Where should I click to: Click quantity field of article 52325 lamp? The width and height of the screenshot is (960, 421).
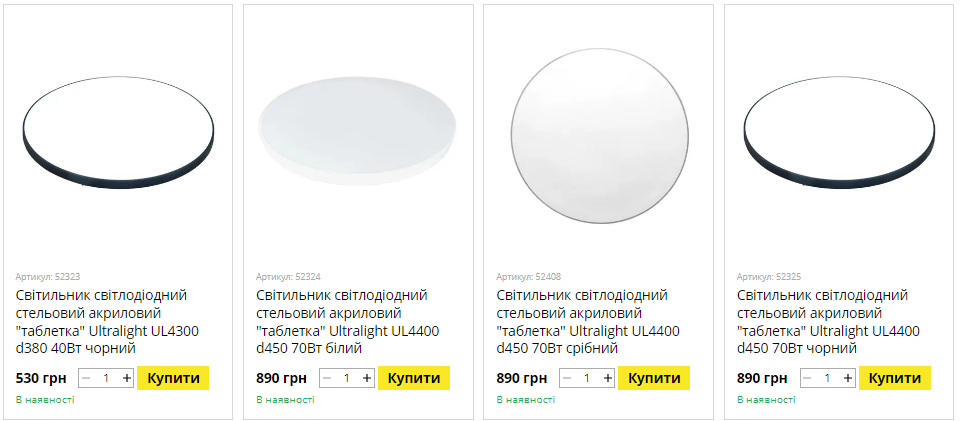pyautogui.click(x=827, y=378)
